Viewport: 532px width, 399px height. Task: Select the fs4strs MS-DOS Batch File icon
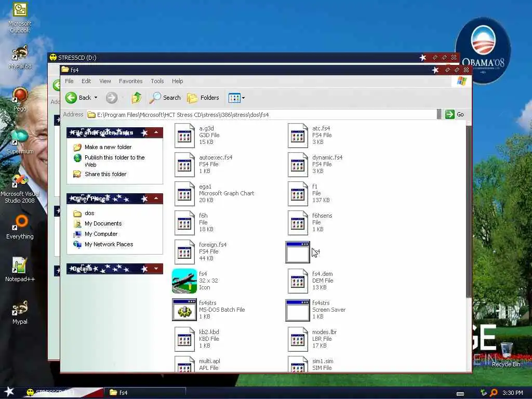point(184,310)
